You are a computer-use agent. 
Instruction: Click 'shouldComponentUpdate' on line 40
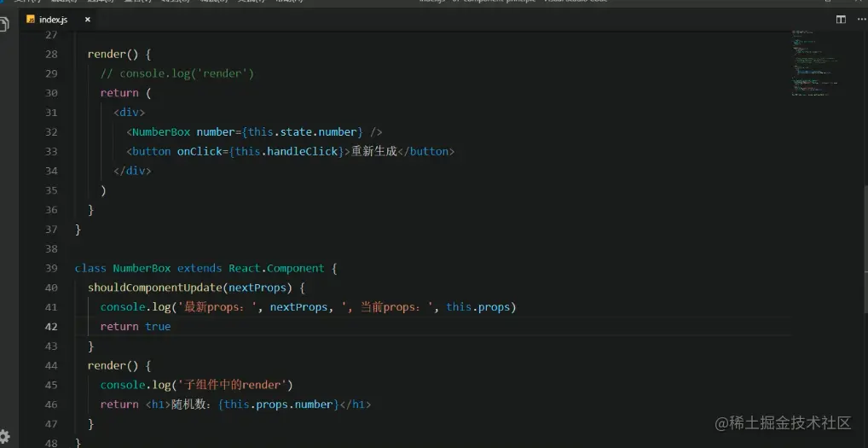pyautogui.click(x=155, y=288)
